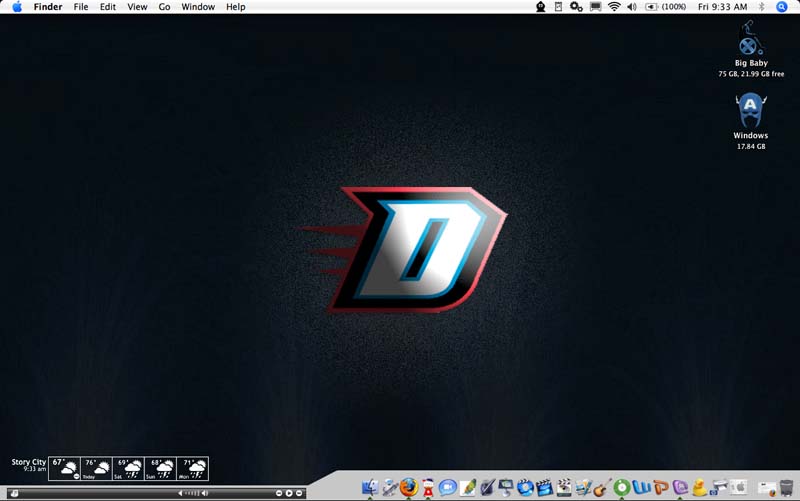This screenshot has width=800, height=501.
Task: Click the Story City weather label
Action: 29,462
